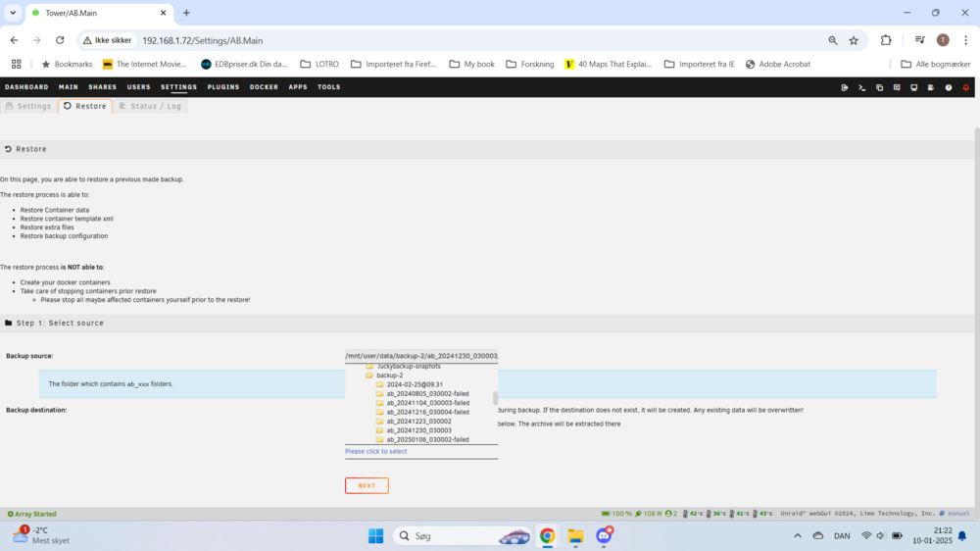Open the Windows Start button

[x=375, y=536]
